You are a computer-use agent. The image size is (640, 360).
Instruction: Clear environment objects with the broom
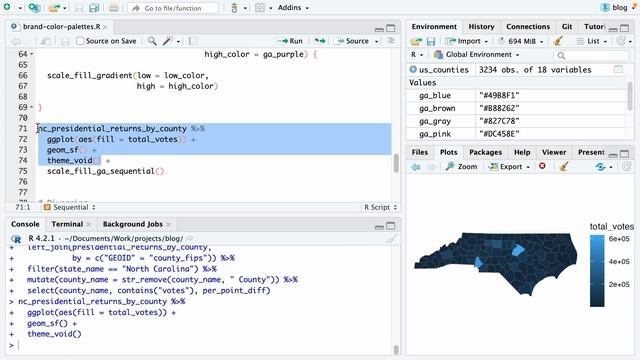pos(558,41)
